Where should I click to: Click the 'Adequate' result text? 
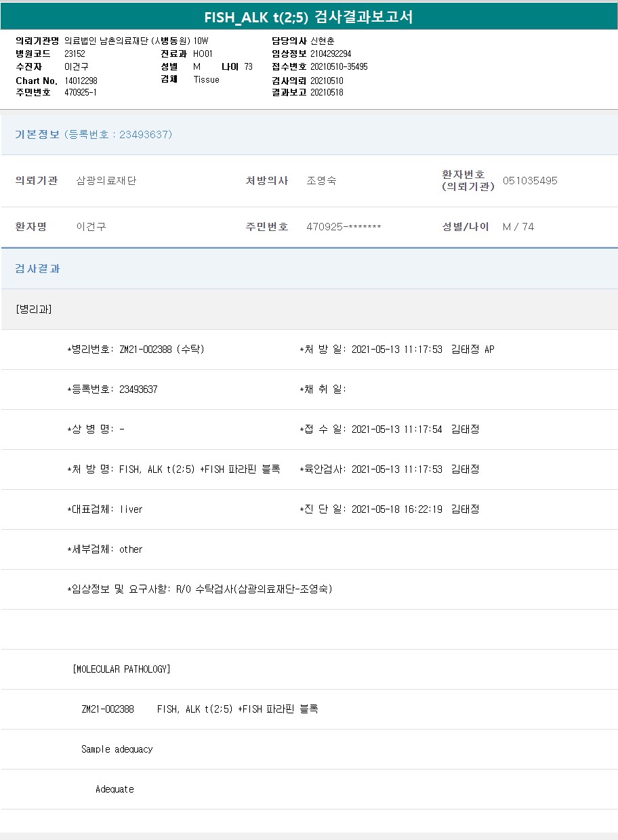[115, 789]
